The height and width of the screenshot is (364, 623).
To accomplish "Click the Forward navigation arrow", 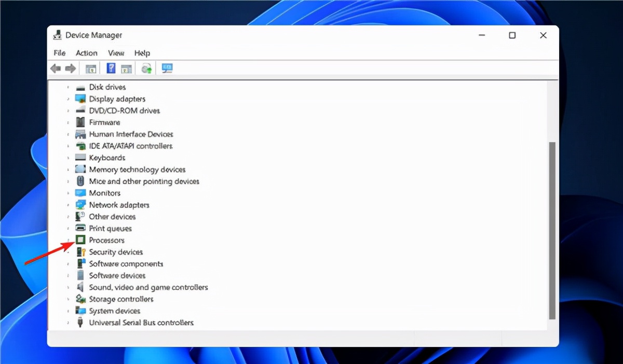I will point(71,68).
